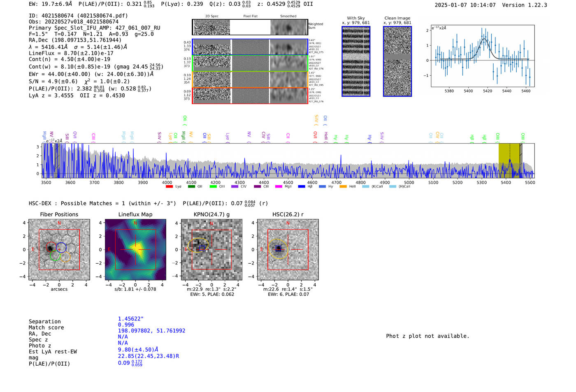Viewport: 576px width, 392px height.
Task: Click the orange HeII legend swatch
Action: pyautogui.click(x=343, y=187)
